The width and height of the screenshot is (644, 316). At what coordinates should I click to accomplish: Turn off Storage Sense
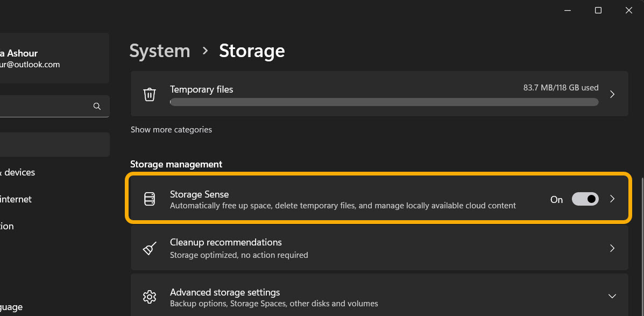(585, 199)
